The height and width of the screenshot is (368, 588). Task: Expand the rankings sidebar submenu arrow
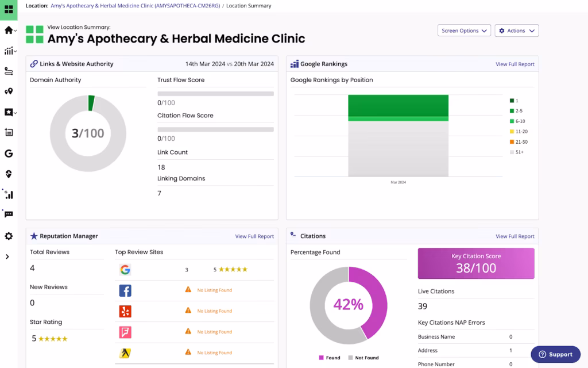point(16,51)
